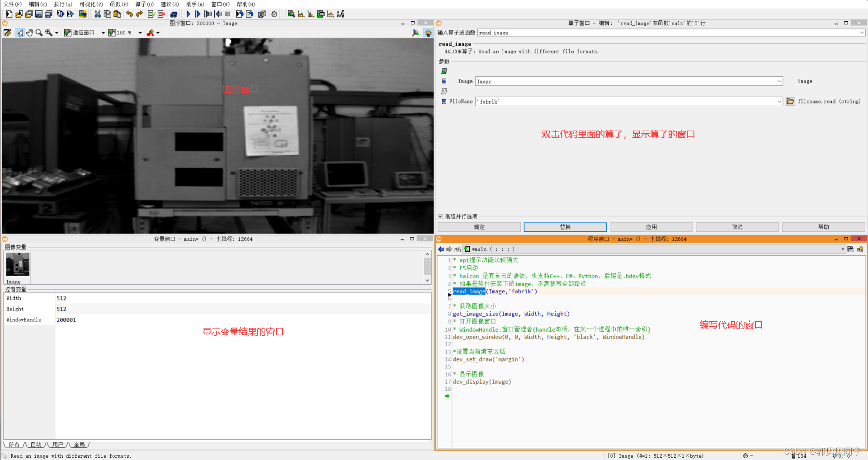Toggle the pointer select tool in graphics window
Viewport: 868px width, 460px height.
click(20, 33)
